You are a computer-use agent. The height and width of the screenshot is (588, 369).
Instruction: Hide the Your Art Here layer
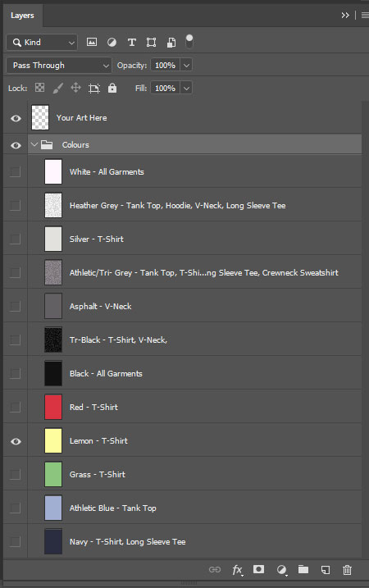[x=16, y=118]
